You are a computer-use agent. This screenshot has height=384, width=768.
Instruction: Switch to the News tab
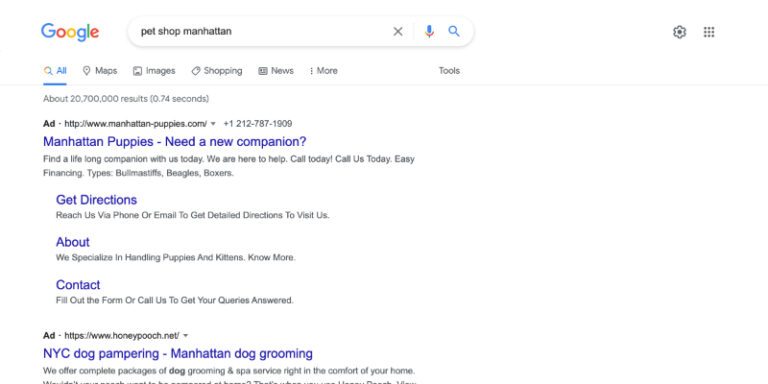click(x=276, y=71)
